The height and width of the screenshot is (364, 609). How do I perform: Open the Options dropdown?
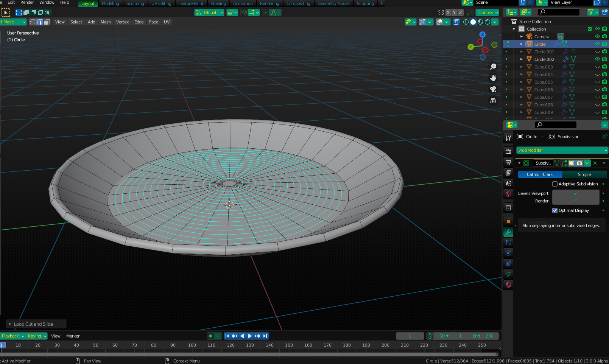click(488, 12)
